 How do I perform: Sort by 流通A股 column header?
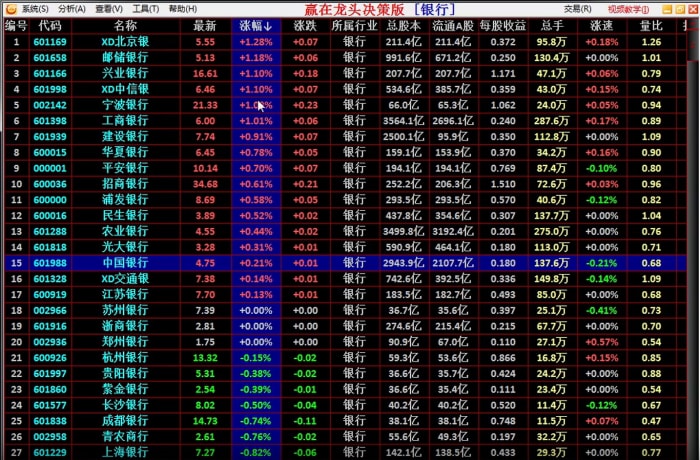click(453, 26)
